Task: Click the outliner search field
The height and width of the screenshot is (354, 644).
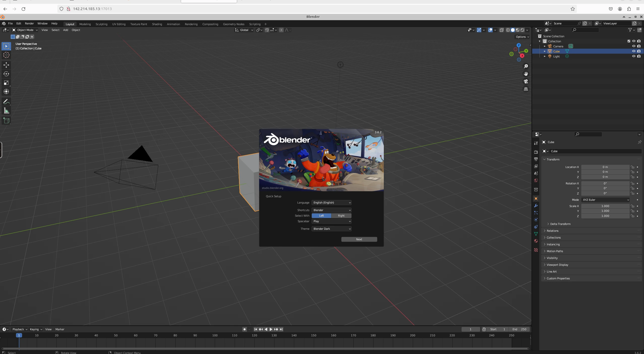Action: (585, 30)
